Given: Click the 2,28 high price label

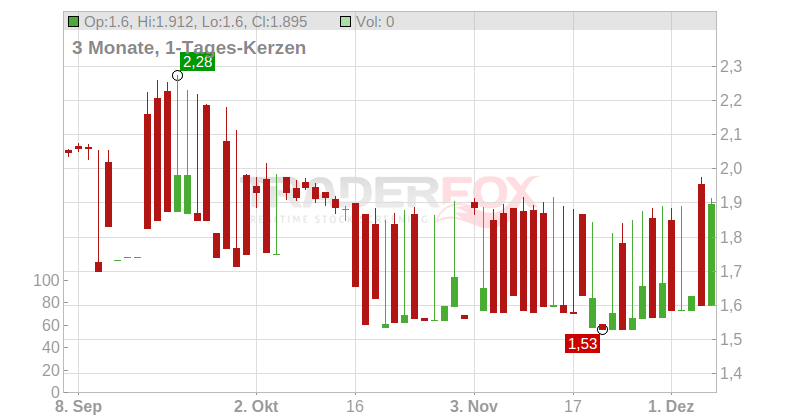Looking at the screenshot, I should pos(197,62).
